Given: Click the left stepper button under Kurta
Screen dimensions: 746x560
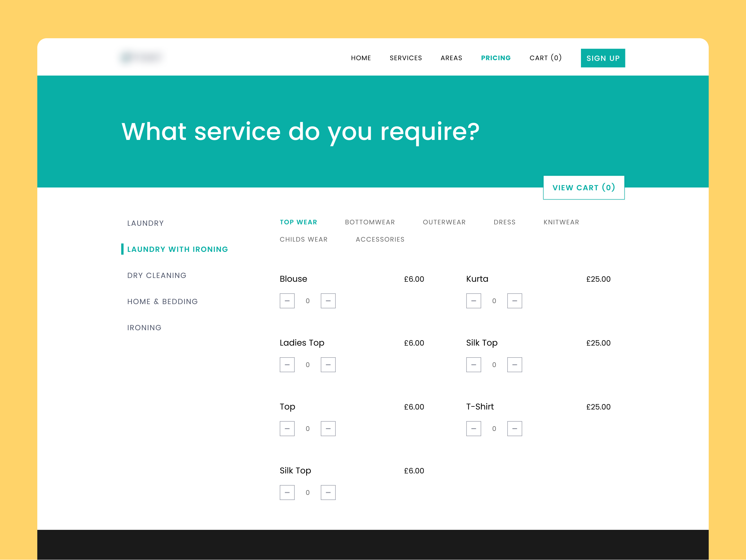Looking at the screenshot, I should tap(473, 301).
